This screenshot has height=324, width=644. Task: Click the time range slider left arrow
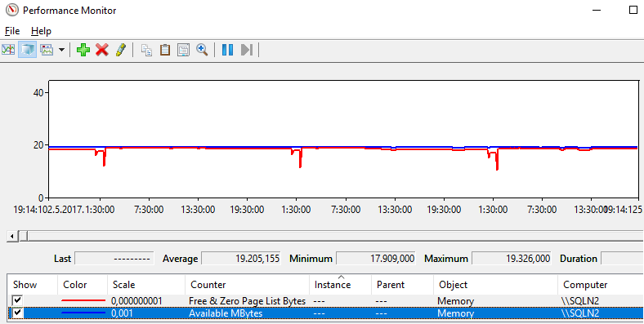tap(12, 236)
